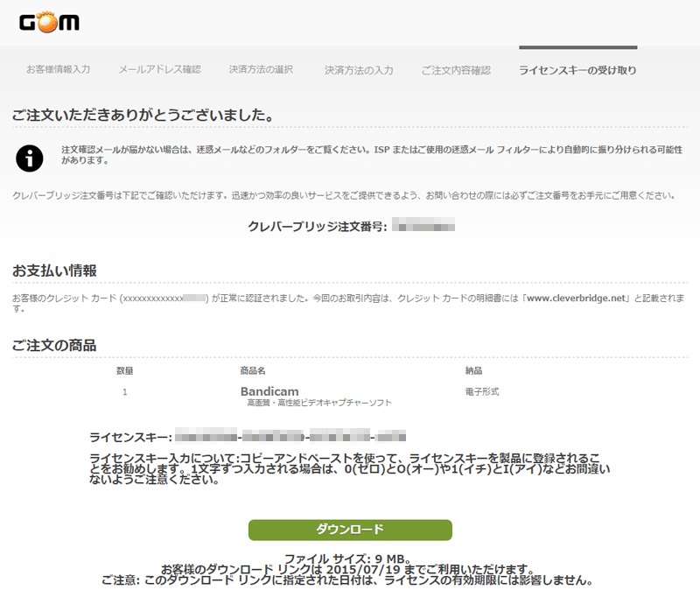This screenshot has width=700, height=597.
Task: Click the ライセンスキー label
Action: click(130, 437)
